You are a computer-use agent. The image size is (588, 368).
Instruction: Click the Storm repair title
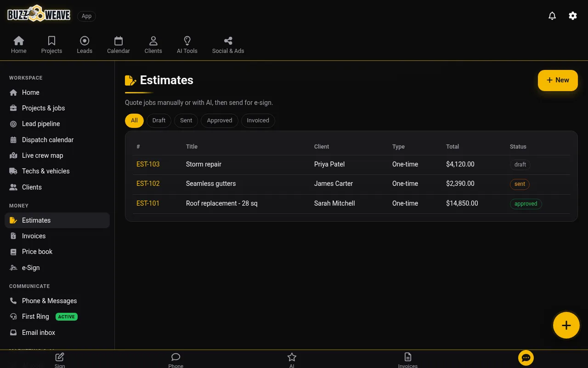tap(204, 164)
